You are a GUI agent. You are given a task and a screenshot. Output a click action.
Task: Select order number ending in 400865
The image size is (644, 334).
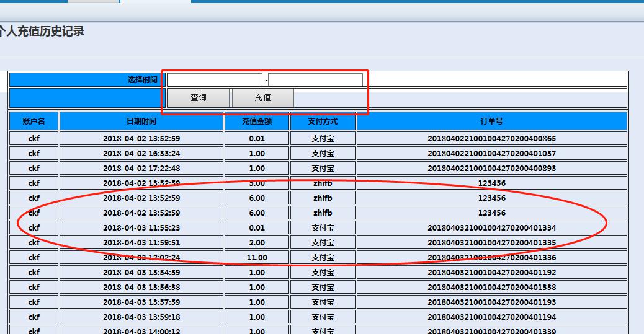pyautogui.click(x=491, y=139)
